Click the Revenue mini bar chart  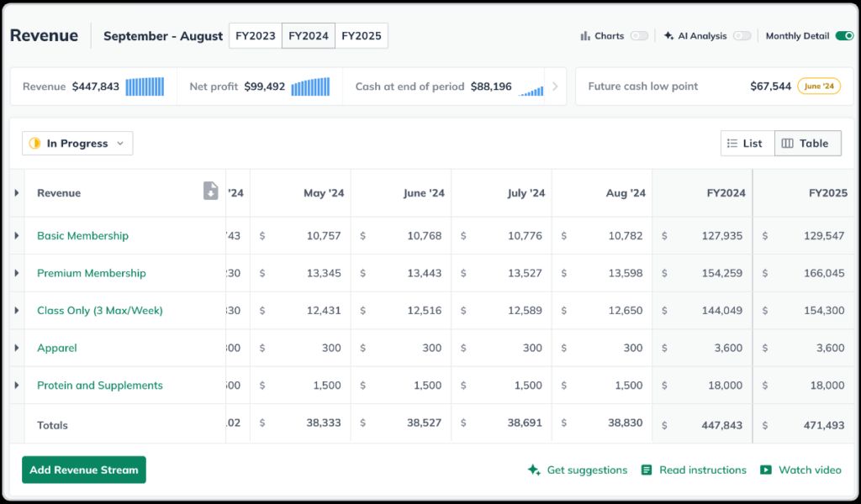tap(145, 87)
